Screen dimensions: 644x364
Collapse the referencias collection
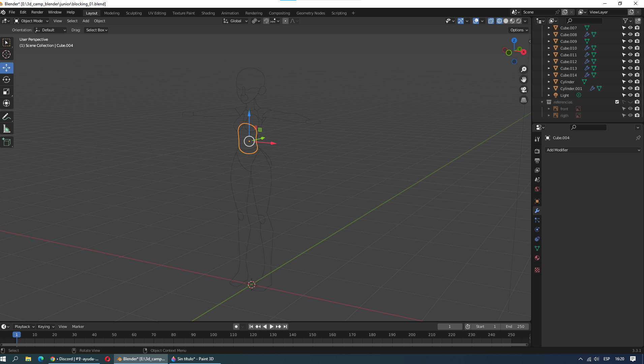coord(542,102)
